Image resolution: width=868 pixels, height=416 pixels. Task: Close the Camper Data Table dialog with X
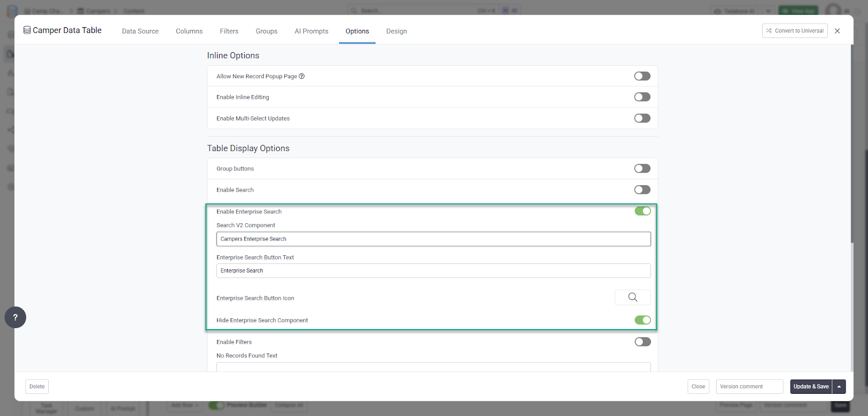(837, 31)
